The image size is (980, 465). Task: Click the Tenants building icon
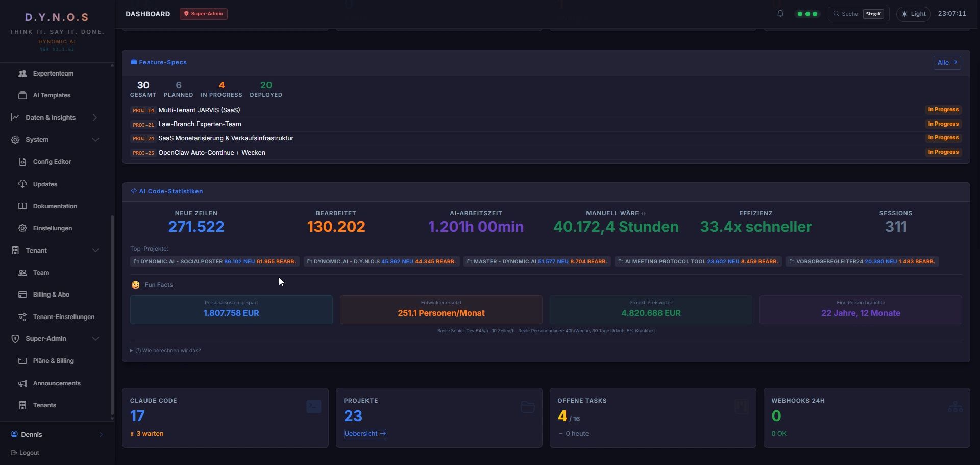pyautogui.click(x=22, y=405)
